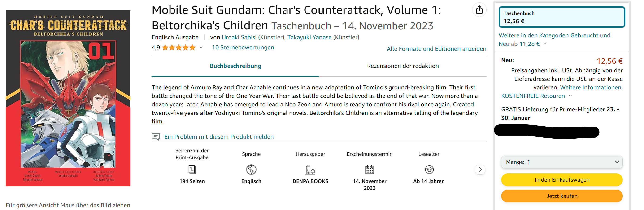Image resolution: width=644 pixels, height=210 pixels.
Task: Click the page count icon above 194 Seiten
Action: point(192,170)
